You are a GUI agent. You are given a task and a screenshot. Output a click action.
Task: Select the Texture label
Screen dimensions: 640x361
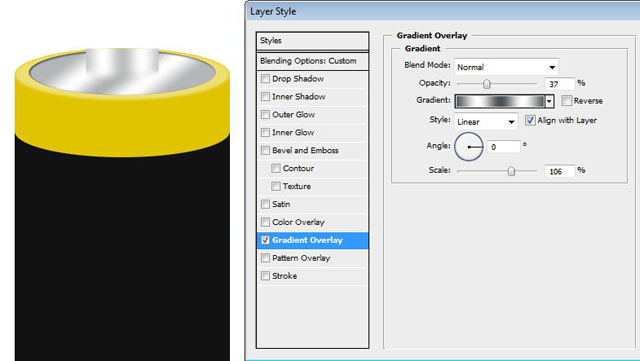[297, 186]
